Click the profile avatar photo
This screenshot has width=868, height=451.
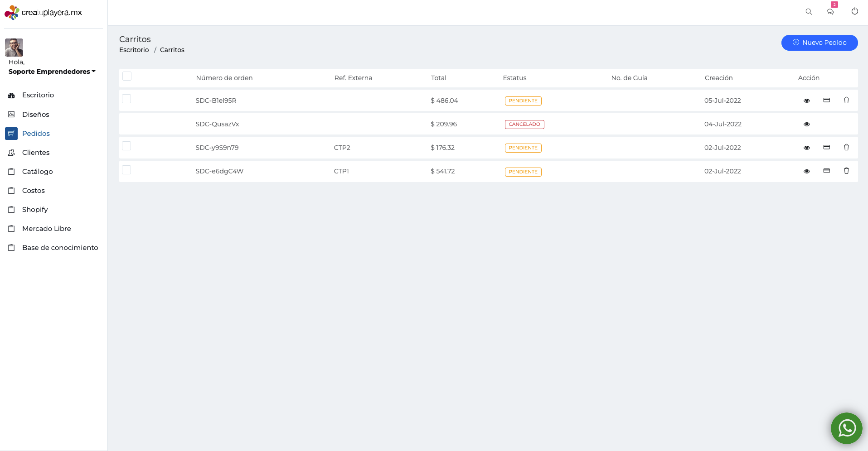pos(14,47)
